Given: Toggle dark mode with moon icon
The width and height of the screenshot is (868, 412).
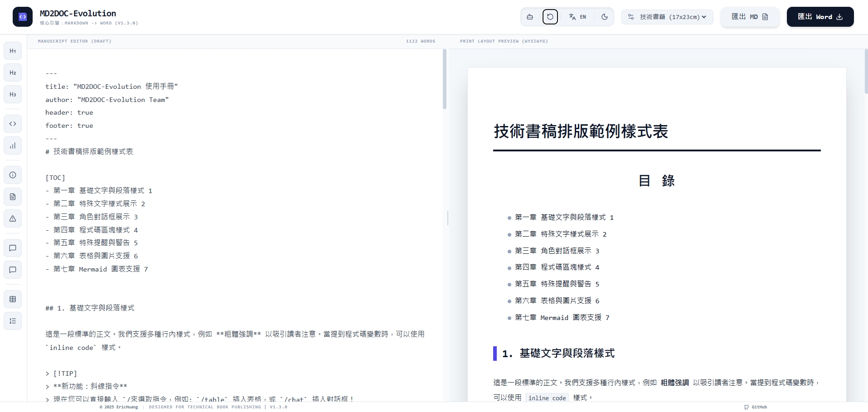Looking at the screenshot, I should [x=604, y=17].
